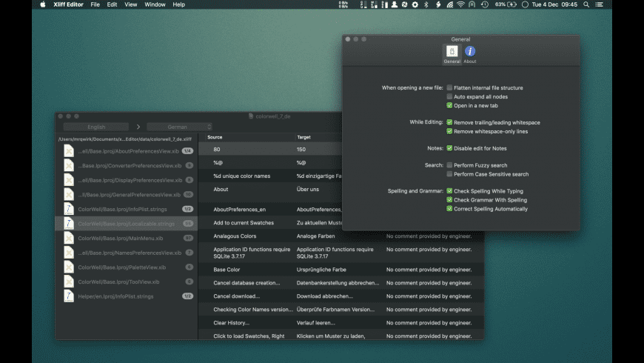Open the German target language dropdown

click(179, 127)
